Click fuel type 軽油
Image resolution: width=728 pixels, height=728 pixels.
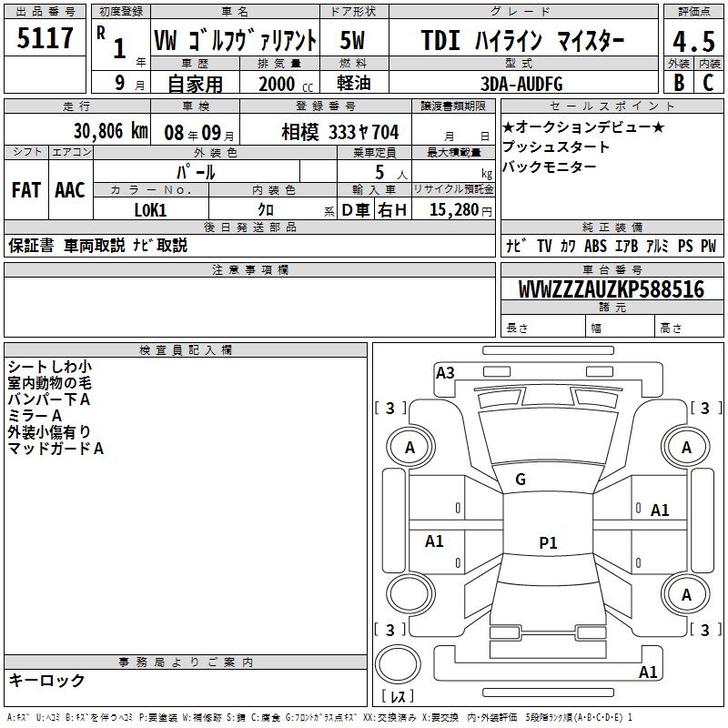click(x=353, y=83)
